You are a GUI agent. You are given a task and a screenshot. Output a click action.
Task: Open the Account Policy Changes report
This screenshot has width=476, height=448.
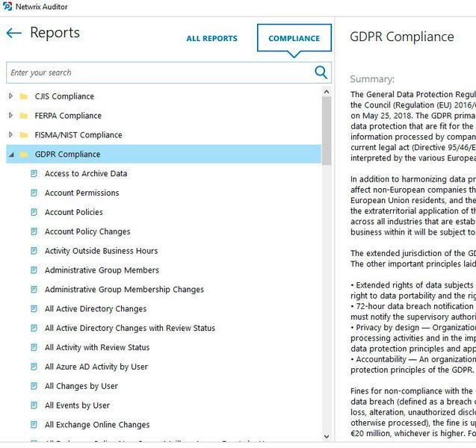pyautogui.click(x=87, y=231)
